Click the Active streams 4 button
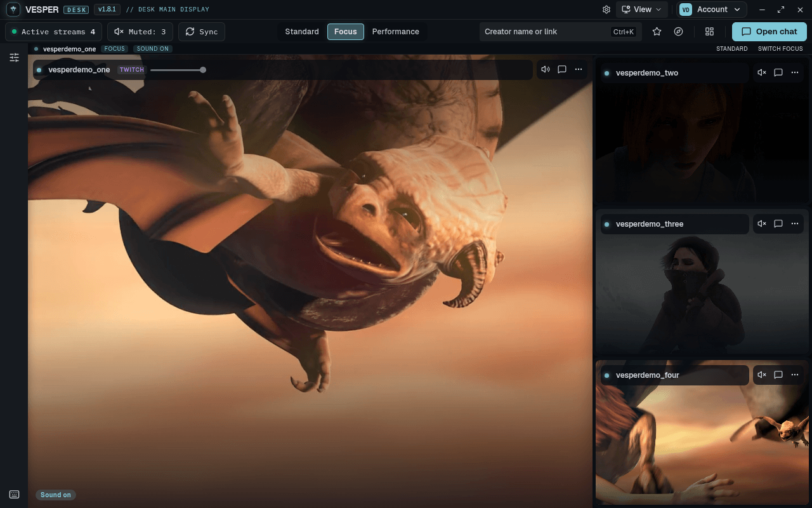812x508 pixels. tap(53, 32)
